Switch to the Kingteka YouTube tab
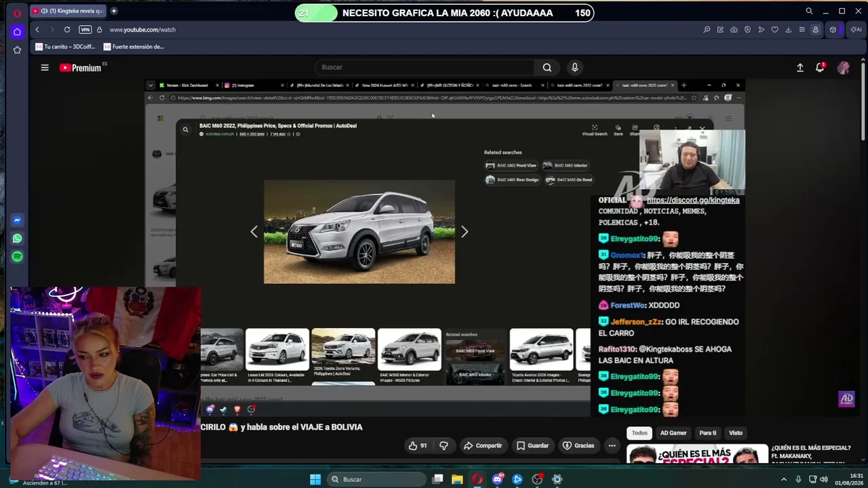Viewport: 868px width, 488px height. click(68, 11)
